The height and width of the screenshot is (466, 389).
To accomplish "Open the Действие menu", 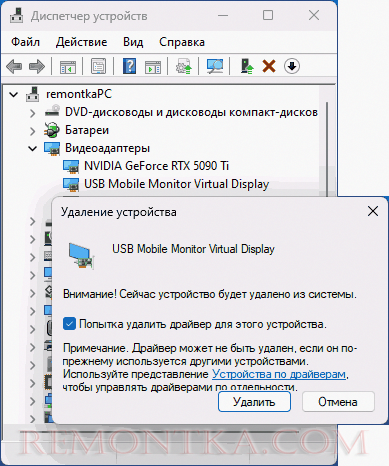I will click(81, 42).
